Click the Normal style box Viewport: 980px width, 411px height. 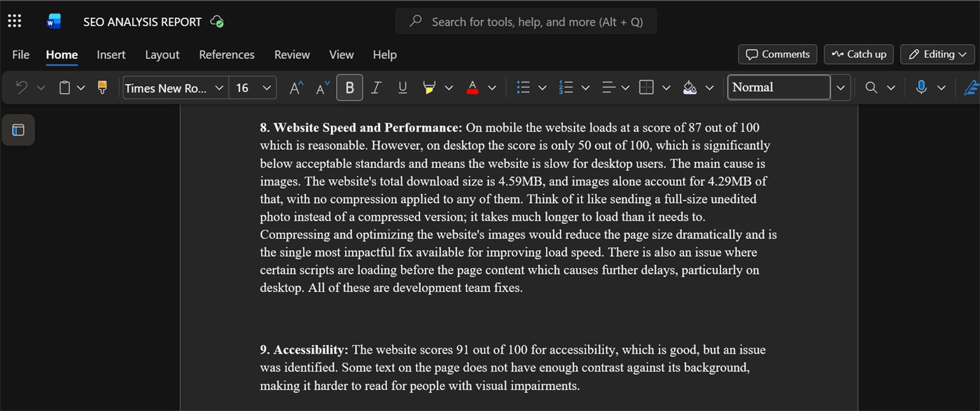[x=779, y=88]
